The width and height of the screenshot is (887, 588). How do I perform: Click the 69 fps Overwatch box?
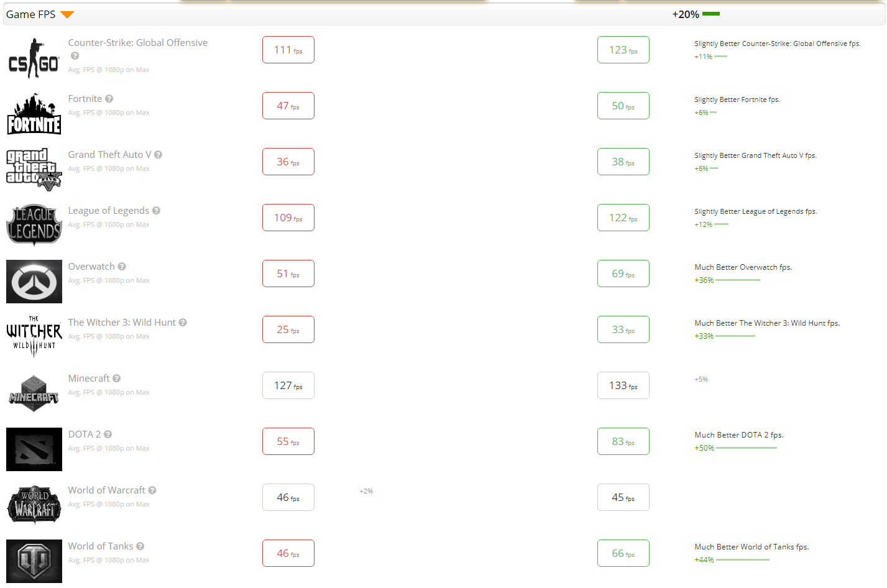coord(623,273)
